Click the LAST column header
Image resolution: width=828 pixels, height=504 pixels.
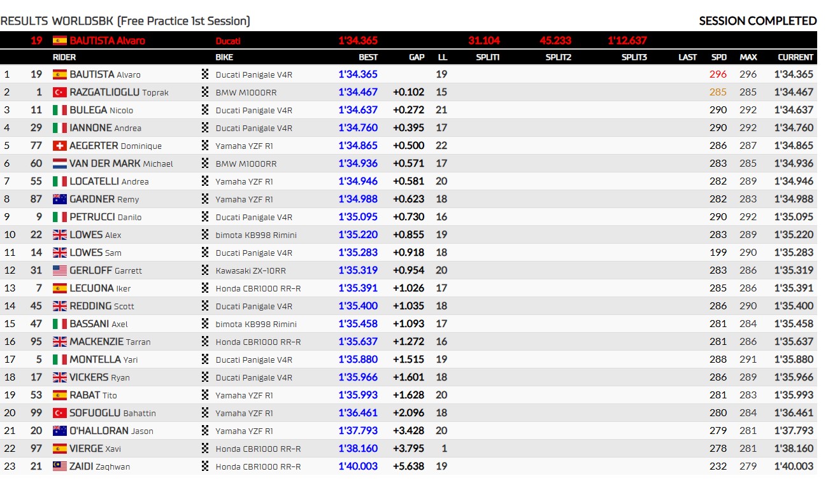coord(688,57)
